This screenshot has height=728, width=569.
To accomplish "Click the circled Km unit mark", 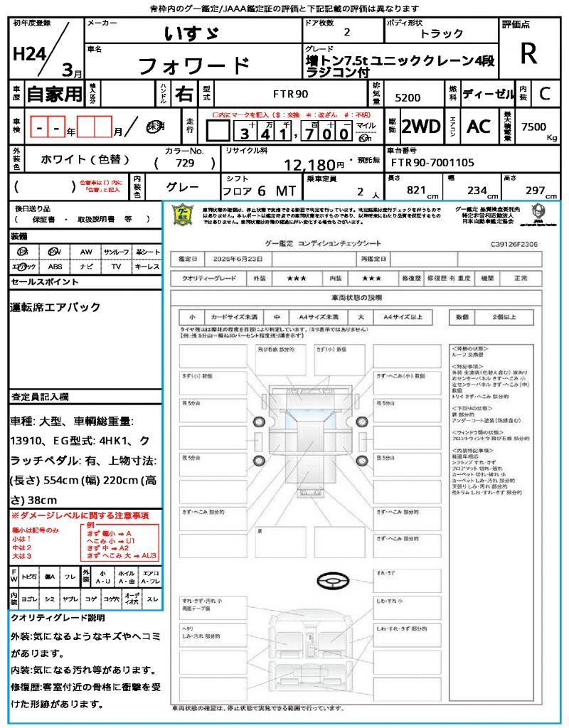I will click(x=366, y=137).
